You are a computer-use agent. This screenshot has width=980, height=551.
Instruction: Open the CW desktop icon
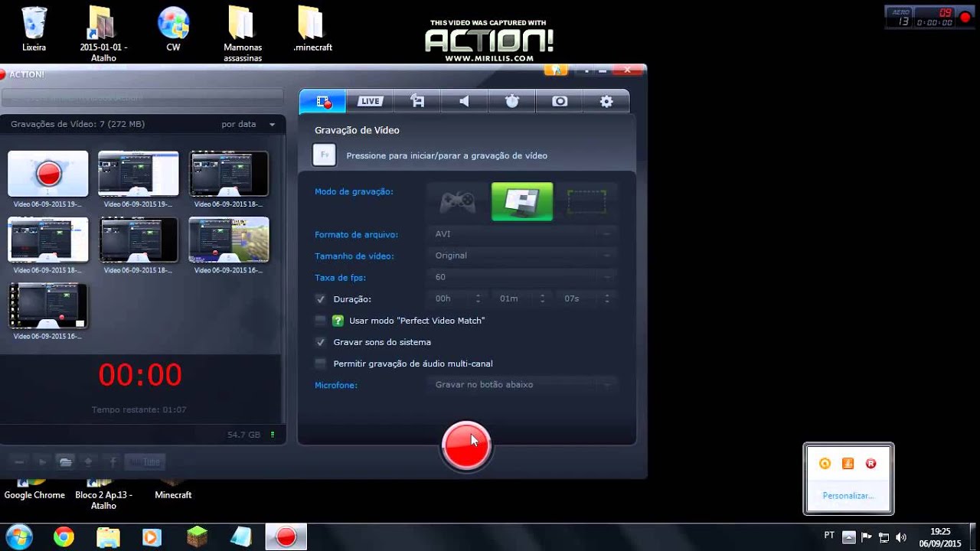click(173, 29)
